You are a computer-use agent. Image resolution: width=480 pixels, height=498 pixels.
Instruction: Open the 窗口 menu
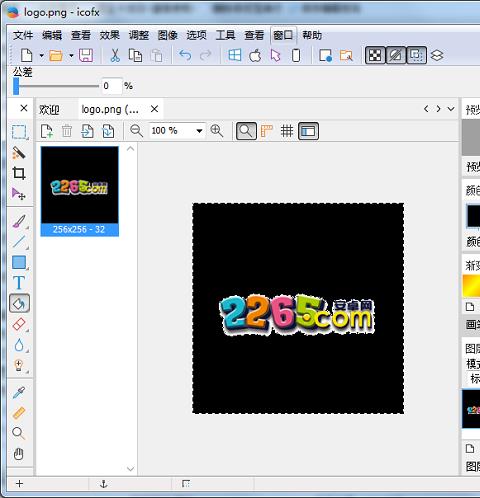click(283, 35)
